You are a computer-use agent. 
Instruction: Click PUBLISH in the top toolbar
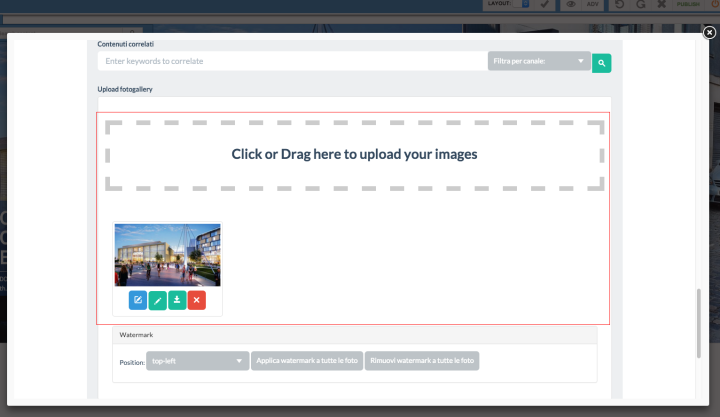[x=688, y=5]
